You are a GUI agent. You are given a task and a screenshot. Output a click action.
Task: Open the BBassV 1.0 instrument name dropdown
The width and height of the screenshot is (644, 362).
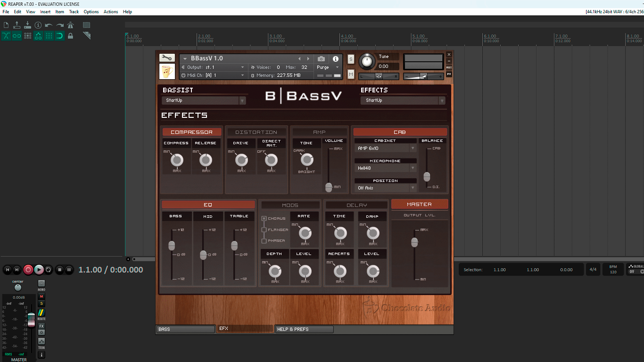coord(185,58)
